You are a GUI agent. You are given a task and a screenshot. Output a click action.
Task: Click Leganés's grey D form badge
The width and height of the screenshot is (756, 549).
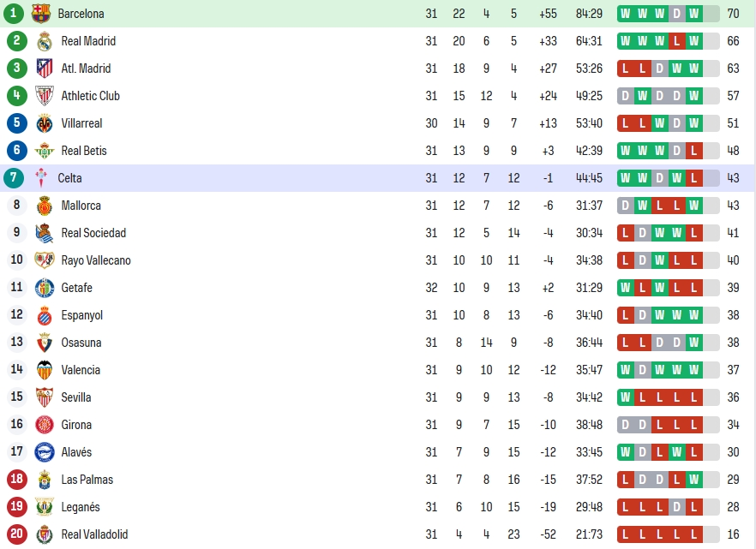point(677,507)
